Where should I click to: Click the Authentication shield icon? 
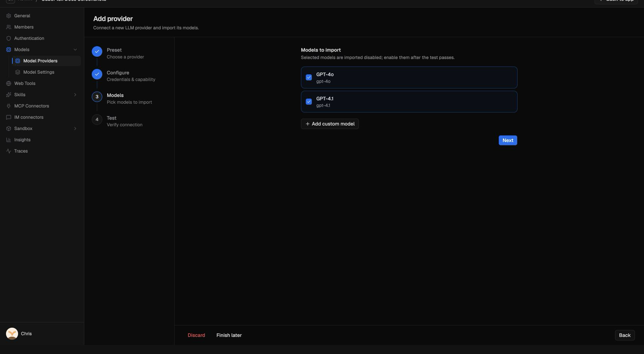9,38
